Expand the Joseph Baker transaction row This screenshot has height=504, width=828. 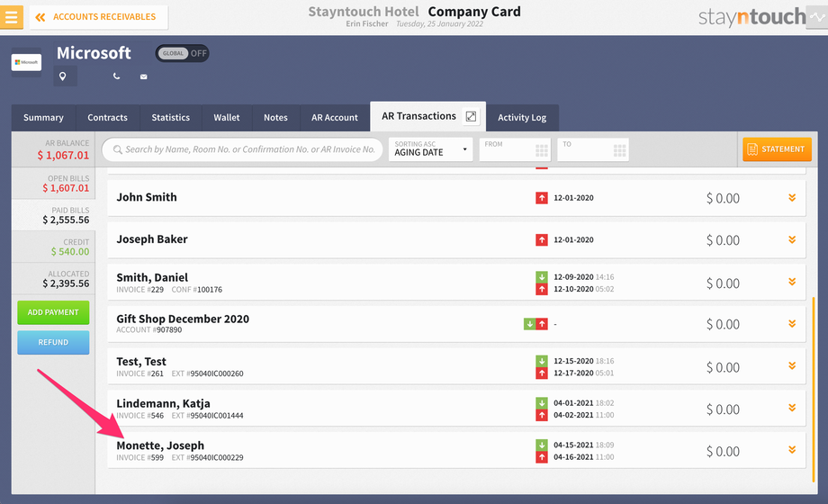[x=792, y=239]
